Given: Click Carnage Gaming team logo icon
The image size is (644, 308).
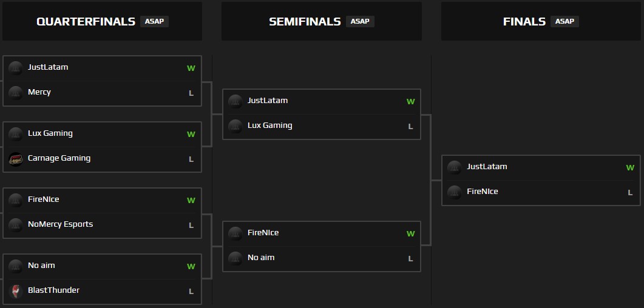Looking at the screenshot, I should tap(16, 159).
